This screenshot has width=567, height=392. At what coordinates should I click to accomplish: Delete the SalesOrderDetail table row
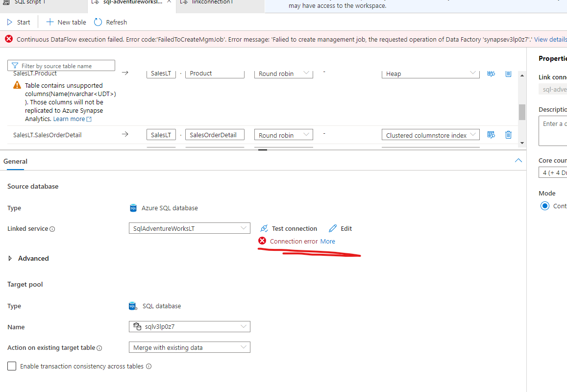[508, 135]
